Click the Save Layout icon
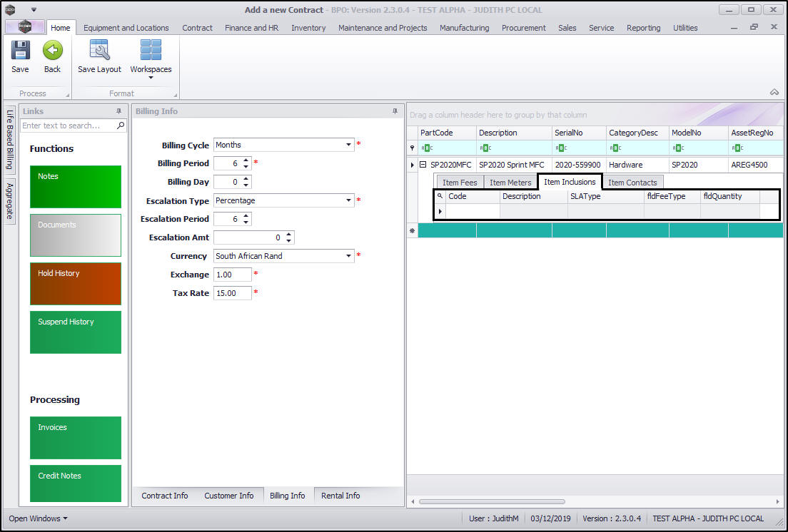788x532 pixels. [x=99, y=51]
